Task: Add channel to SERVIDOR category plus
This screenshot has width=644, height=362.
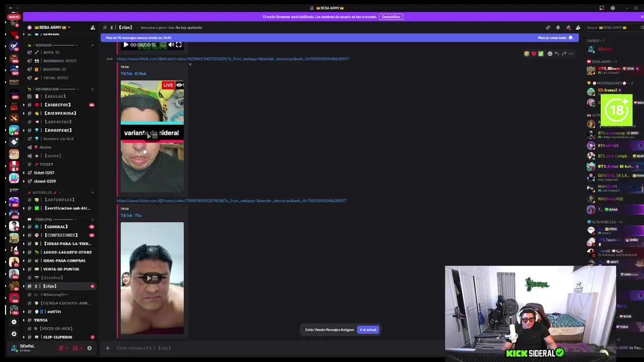Action: pos(92,45)
